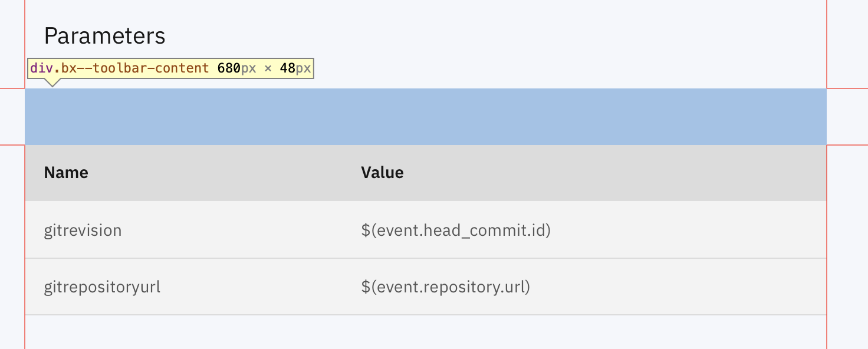Image resolution: width=868 pixels, height=349 pixels.
Task: Click the value $(event.repository.url)
Action: pyautogui.click(x=445, y=287)
